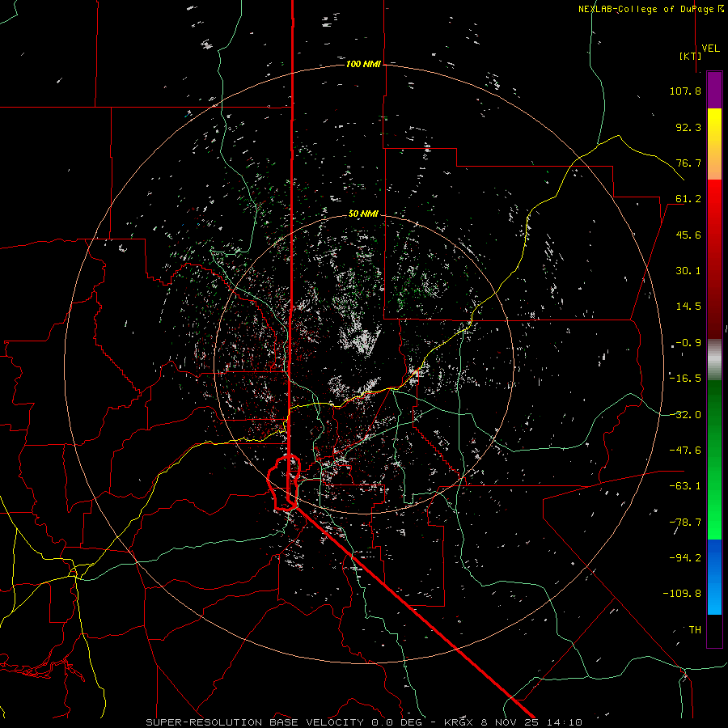The width and height of the screenshot is (728, 728).
Task: Select the 92.3 velocity scale value
Action: point(688,127)
